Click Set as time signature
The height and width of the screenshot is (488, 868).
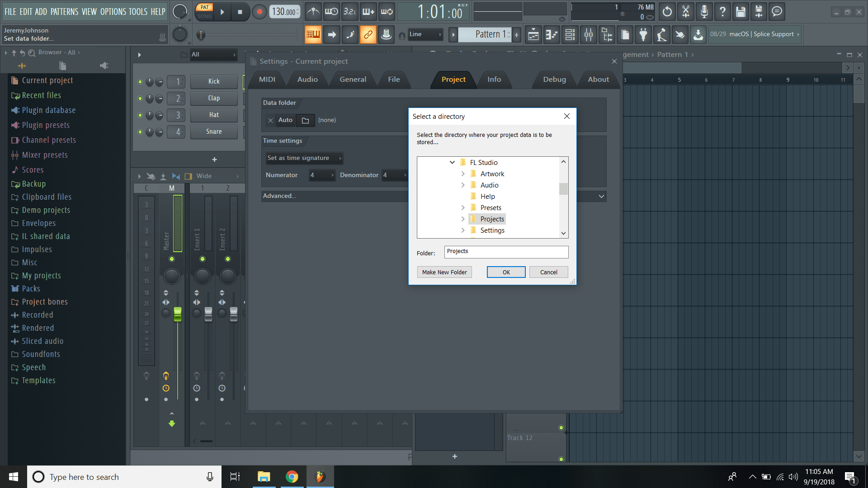301,158
